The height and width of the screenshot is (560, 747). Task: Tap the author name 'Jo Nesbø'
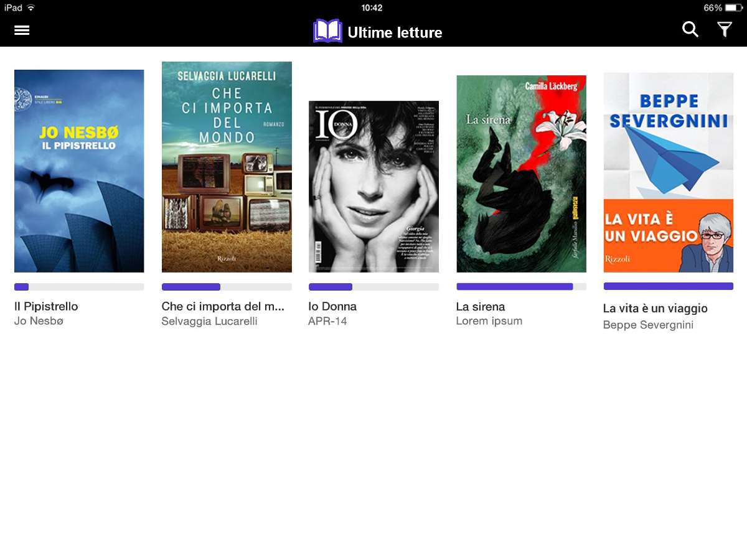(x=39, y=321)
